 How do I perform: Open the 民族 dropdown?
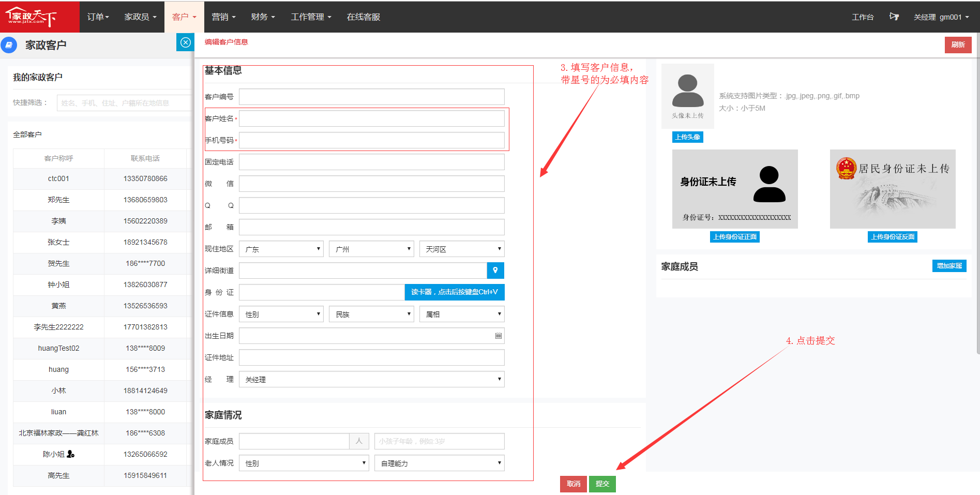point(371,314)
